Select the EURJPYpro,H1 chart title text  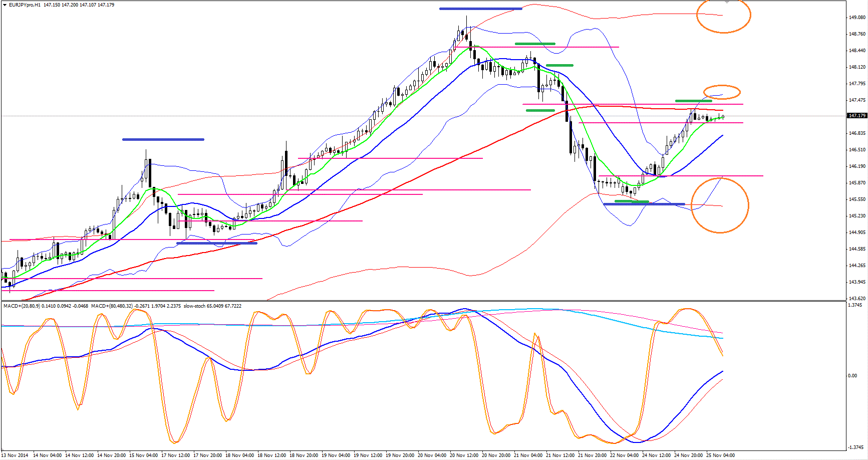pos(25,5)
